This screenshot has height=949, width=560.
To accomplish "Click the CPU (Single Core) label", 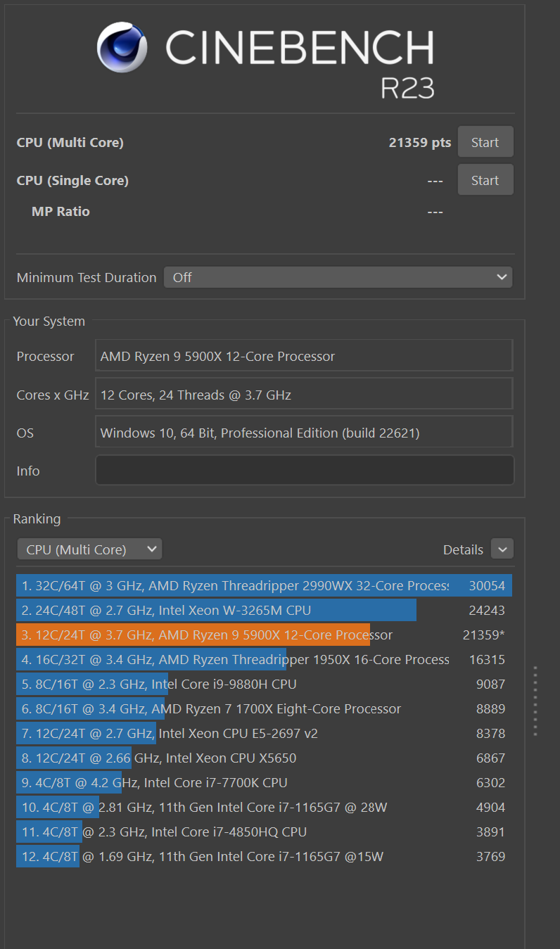I will 72,181.
